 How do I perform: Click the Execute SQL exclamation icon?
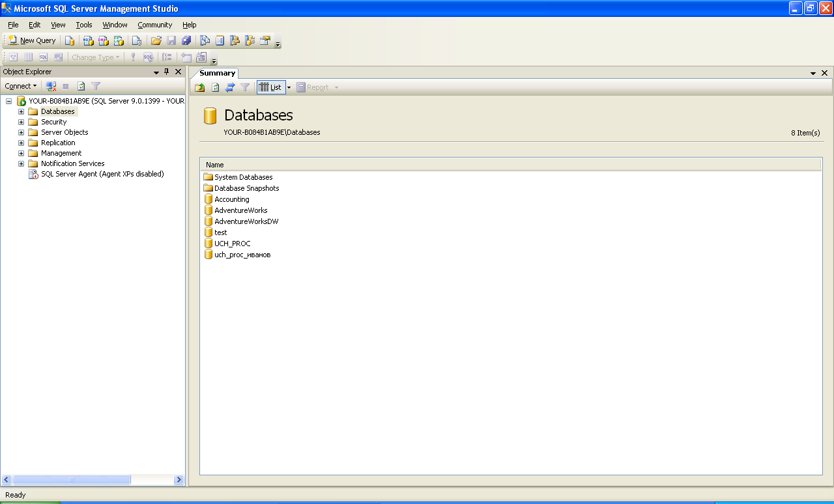[x=134, y=57]
